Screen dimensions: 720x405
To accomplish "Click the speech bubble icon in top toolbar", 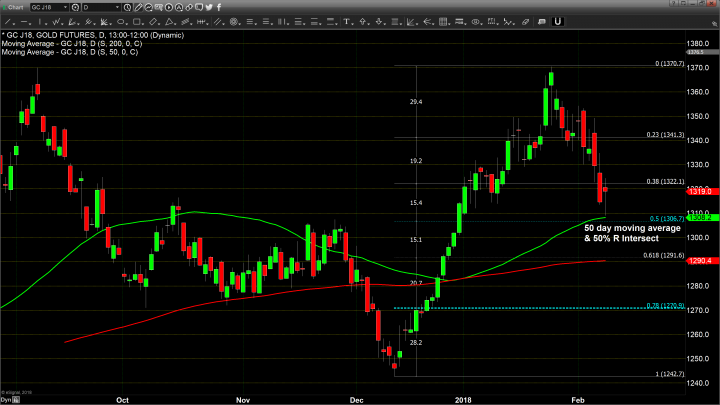I will pyautogui.click(x=199, y=7).
